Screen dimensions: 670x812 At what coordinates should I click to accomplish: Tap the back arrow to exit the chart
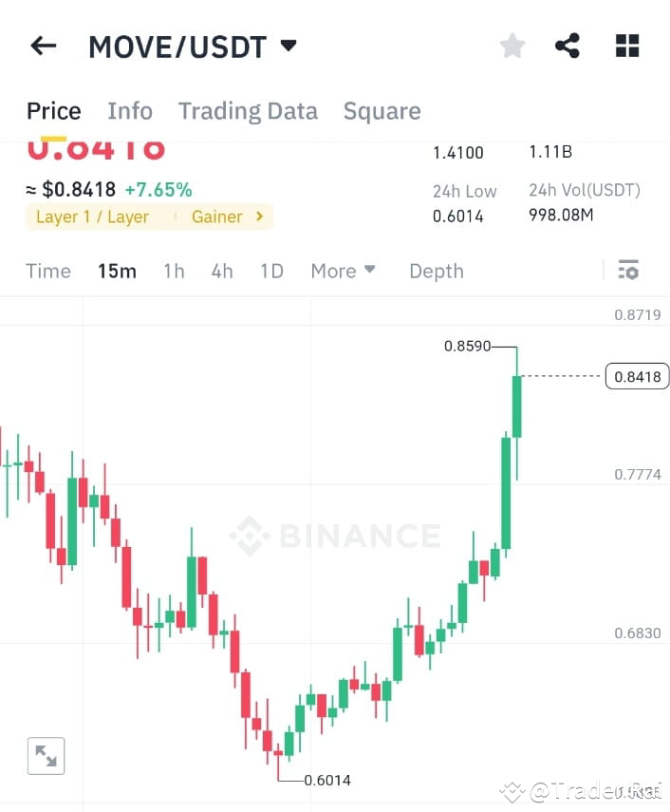(43, 45)
